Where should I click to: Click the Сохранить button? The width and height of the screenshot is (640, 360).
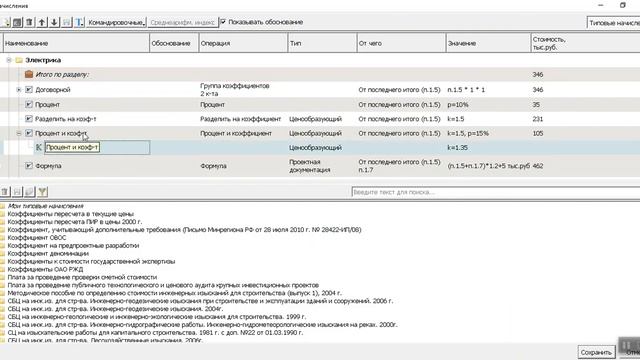596,352
